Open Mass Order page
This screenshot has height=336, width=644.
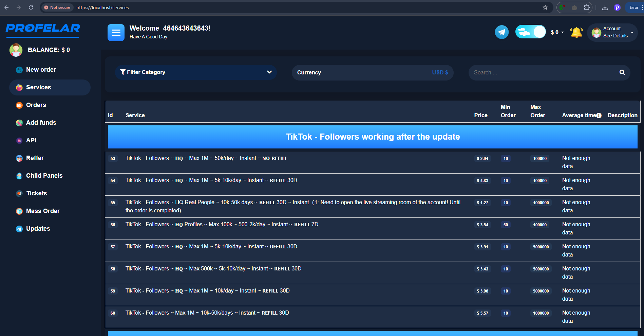pyautogui.click(x=43, y=211)
